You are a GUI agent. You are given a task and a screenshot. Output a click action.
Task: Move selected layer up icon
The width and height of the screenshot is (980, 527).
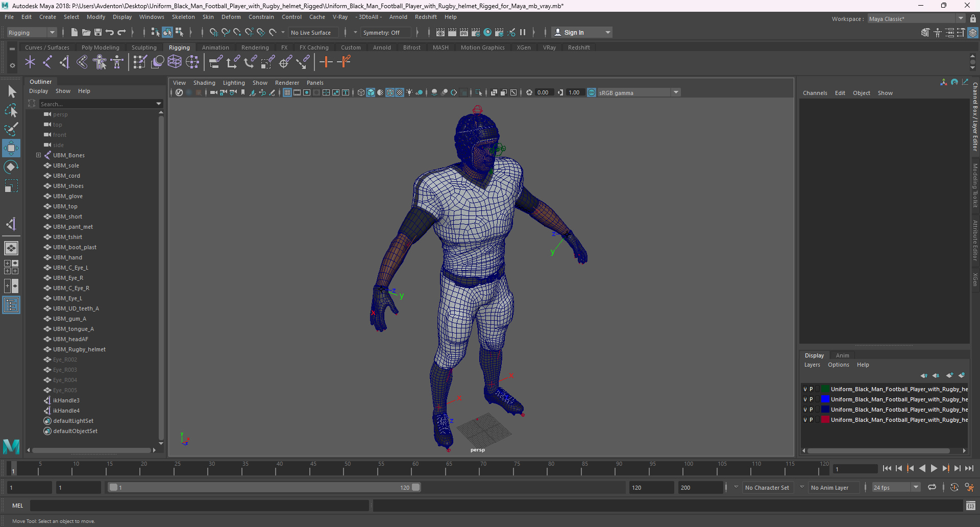924,375
